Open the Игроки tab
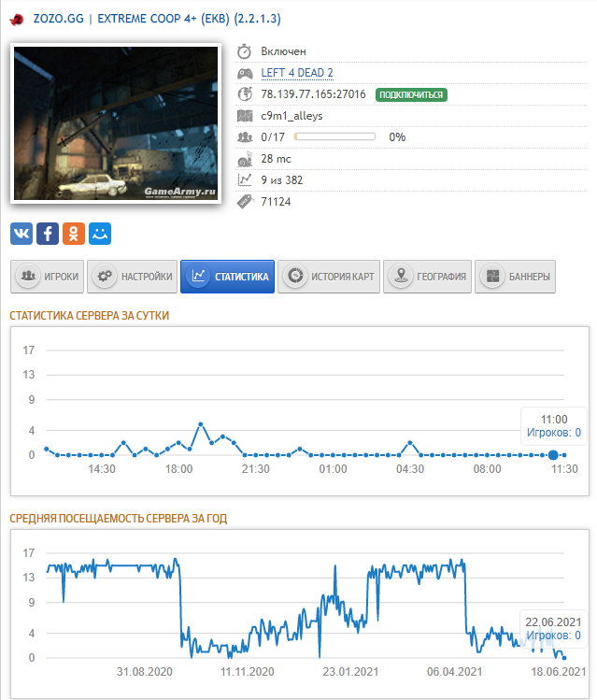 click(x=47, y=277)
